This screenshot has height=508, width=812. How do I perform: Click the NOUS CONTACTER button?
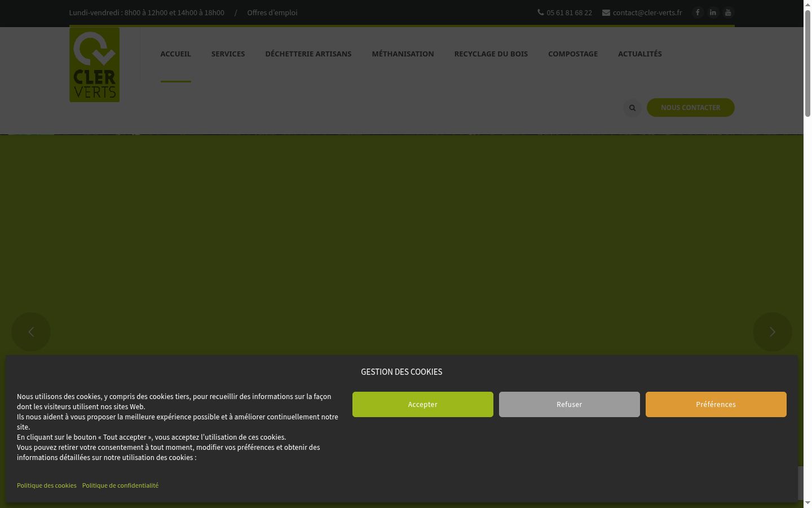pyautogui.click(x=691, y=108)
